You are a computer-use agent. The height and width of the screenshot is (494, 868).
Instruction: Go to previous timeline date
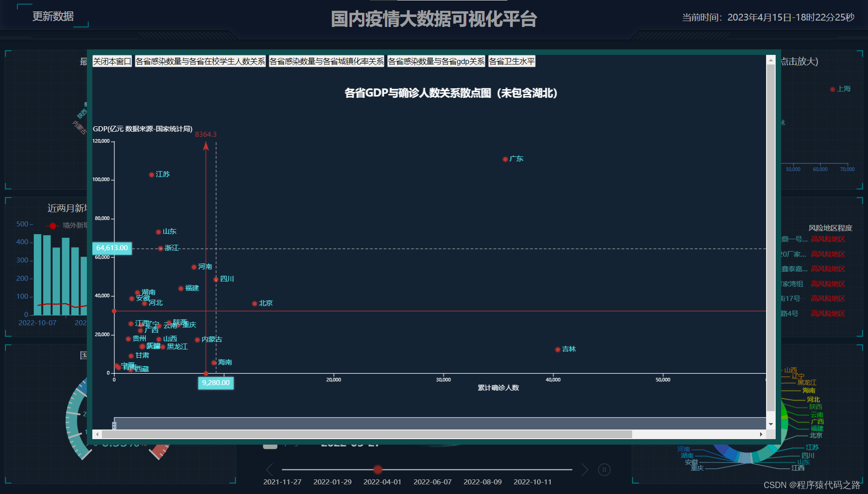tap(270, 469)
